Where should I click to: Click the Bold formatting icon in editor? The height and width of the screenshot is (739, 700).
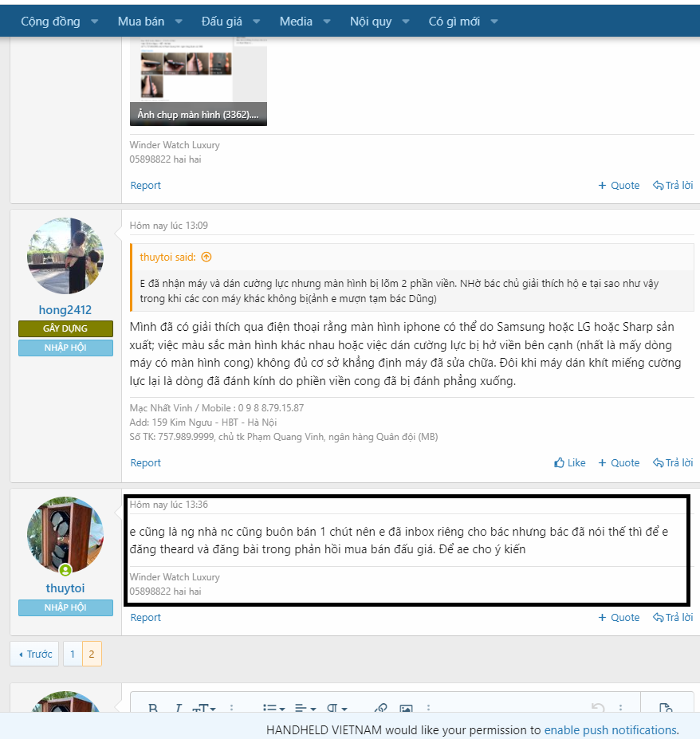(153, 709)
